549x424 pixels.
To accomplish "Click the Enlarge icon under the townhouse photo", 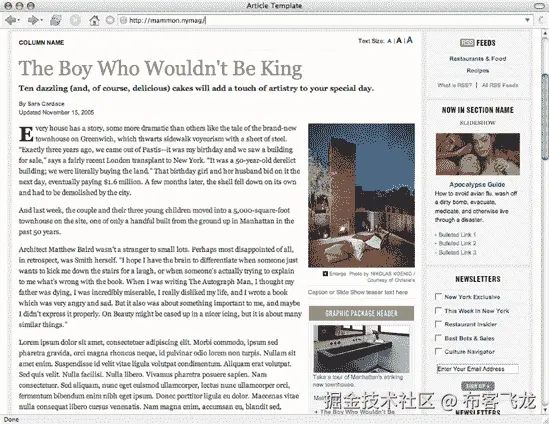I will point(325,274).
